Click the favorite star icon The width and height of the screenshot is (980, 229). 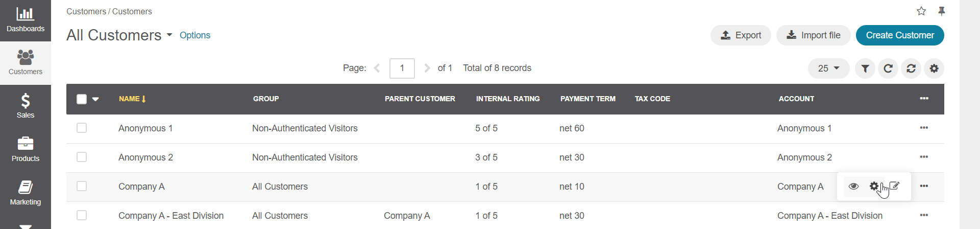click(921, 11)
